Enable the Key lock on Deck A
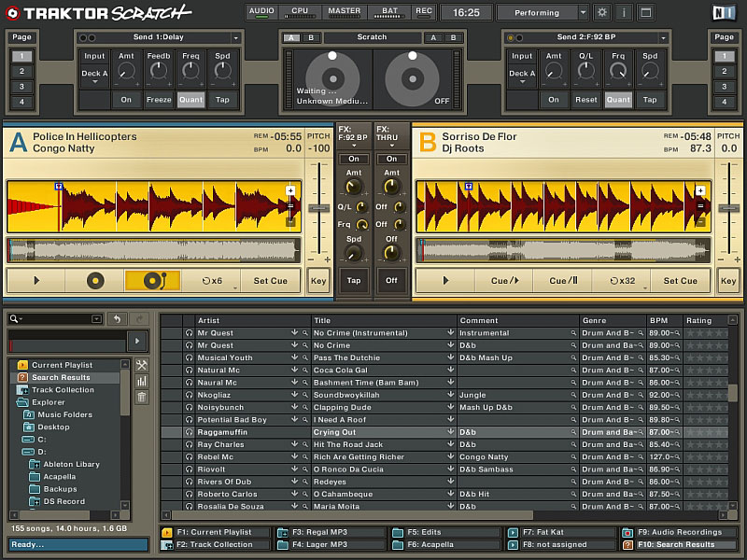The height and width of the screenshot is (560, 747). [x=318, y=280]
